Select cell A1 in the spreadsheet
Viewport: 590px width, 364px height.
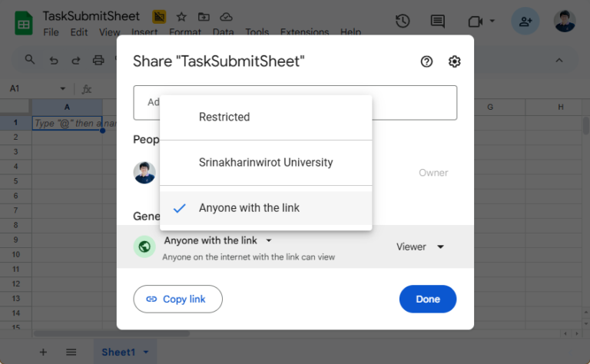pos(67,123)
